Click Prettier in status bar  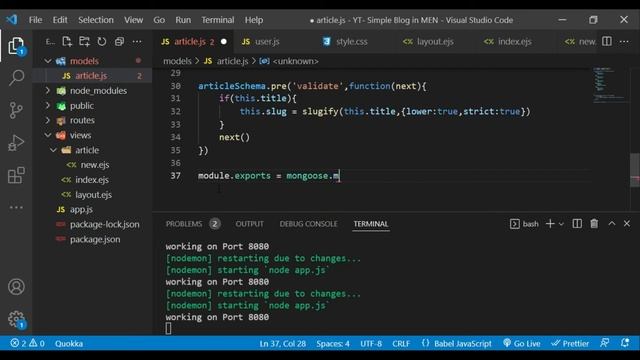point(570,343)
